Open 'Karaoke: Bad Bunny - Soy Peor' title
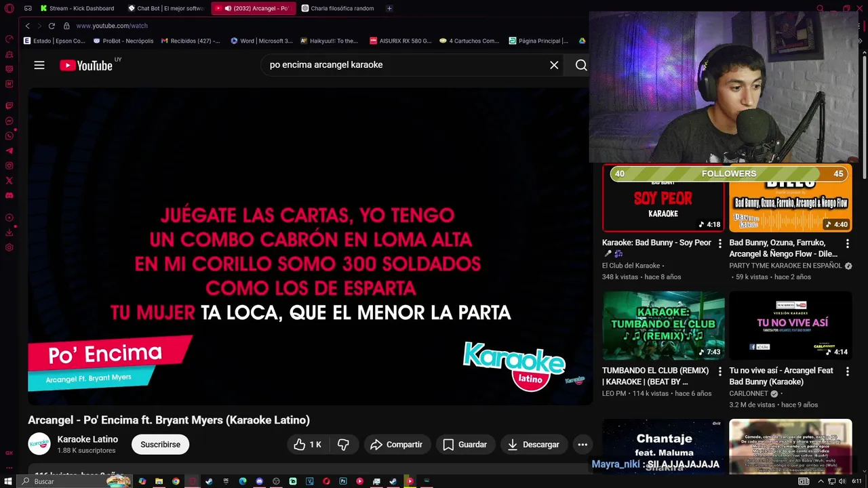The height and width of the screenshot is (488, 868). 656,243
